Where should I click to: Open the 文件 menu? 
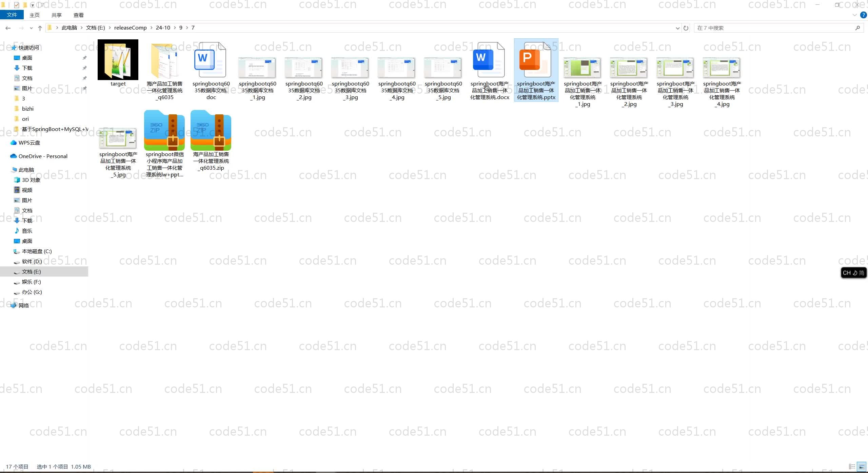(12, 15)
